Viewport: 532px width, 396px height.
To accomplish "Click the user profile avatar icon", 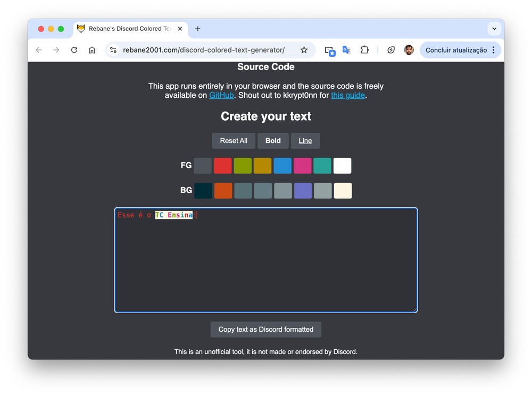I will (x=409, y=50).
